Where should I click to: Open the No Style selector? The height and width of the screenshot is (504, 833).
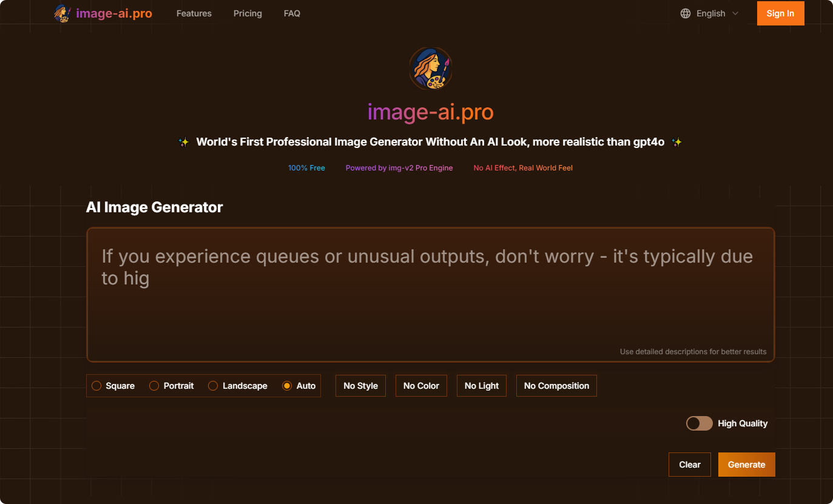click(360, 386)
